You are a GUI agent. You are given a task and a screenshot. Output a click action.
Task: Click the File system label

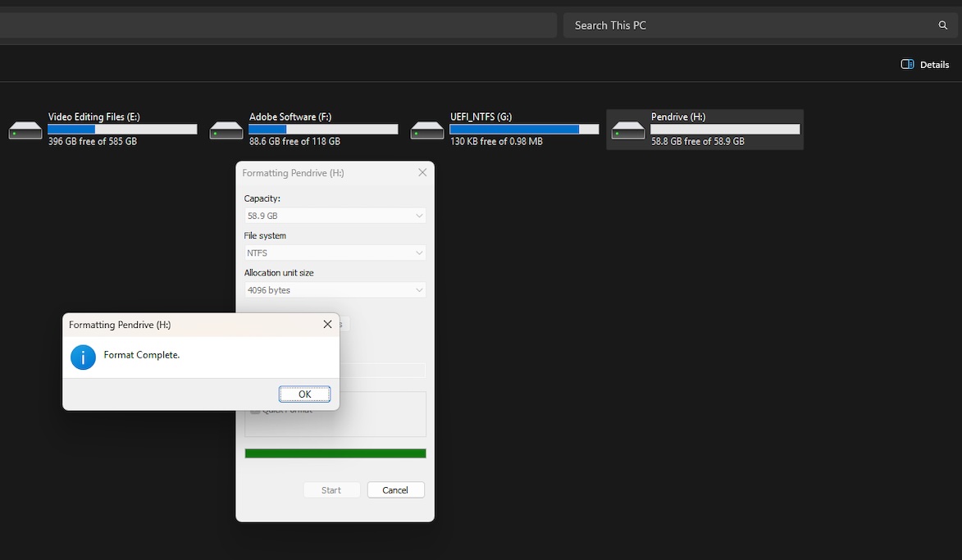265,235
